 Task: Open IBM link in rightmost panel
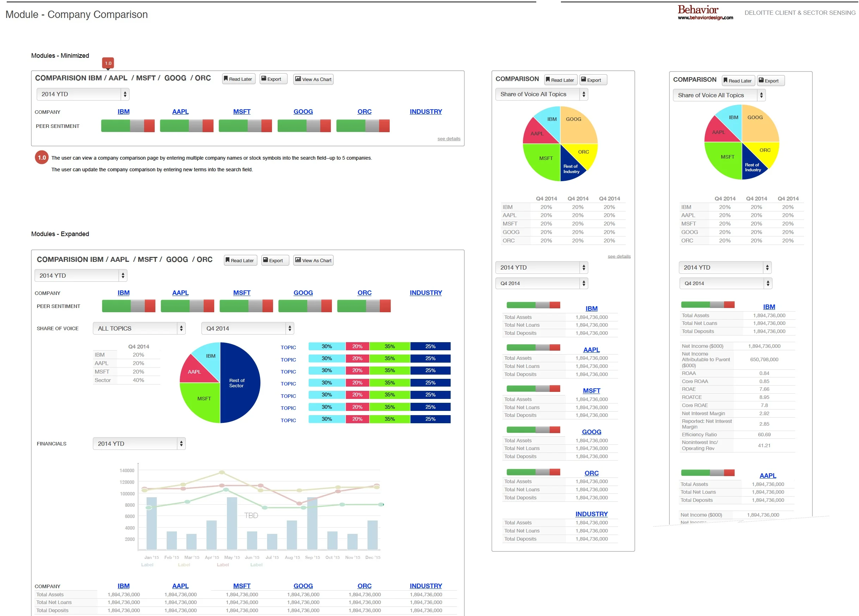(x=769, y=307)
